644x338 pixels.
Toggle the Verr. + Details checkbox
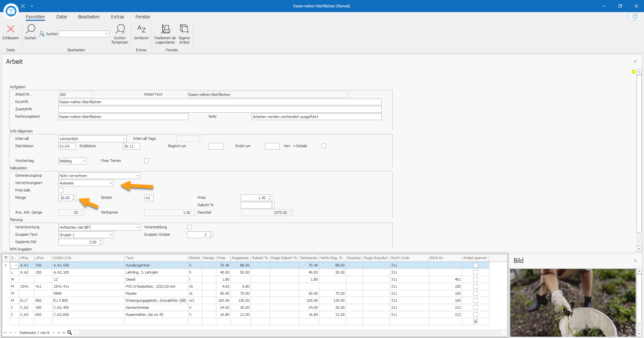tap(324, 146)
